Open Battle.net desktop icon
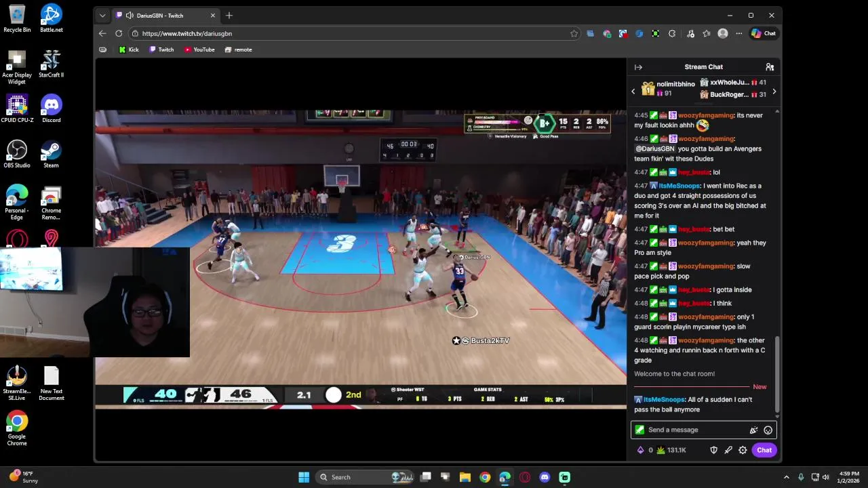 [x=52, y=19]
